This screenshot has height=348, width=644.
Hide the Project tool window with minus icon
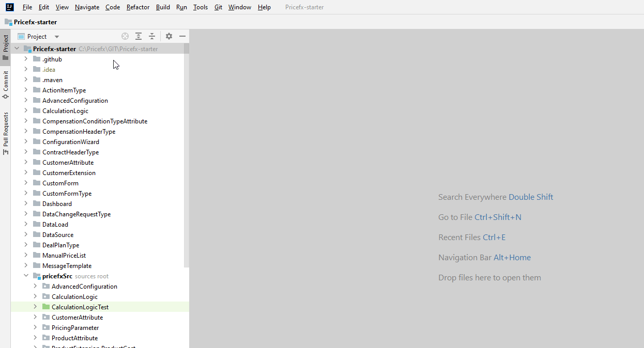[182, 36]
